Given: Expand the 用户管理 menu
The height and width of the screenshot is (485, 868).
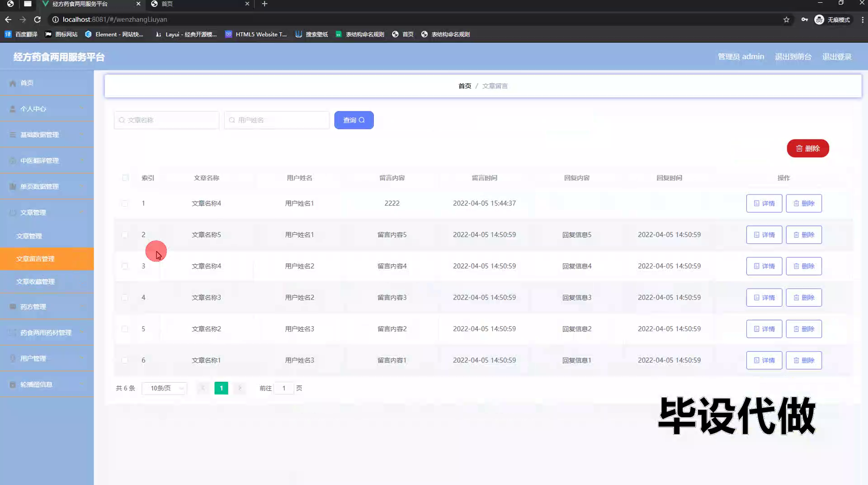Looking at the screenshot, I should point(82,358).
